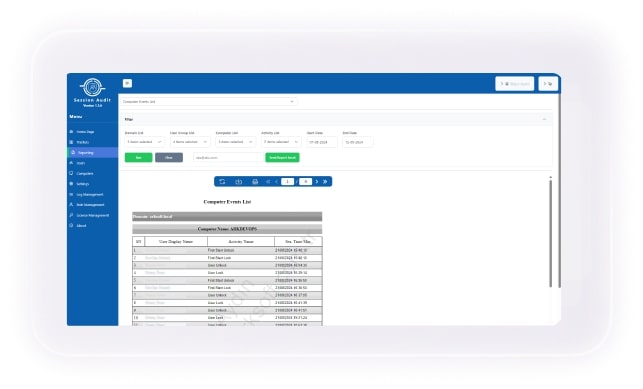Screen dimensions: 643x389
Task: Click the green Send Report Email button
Action: pos(283,157)
